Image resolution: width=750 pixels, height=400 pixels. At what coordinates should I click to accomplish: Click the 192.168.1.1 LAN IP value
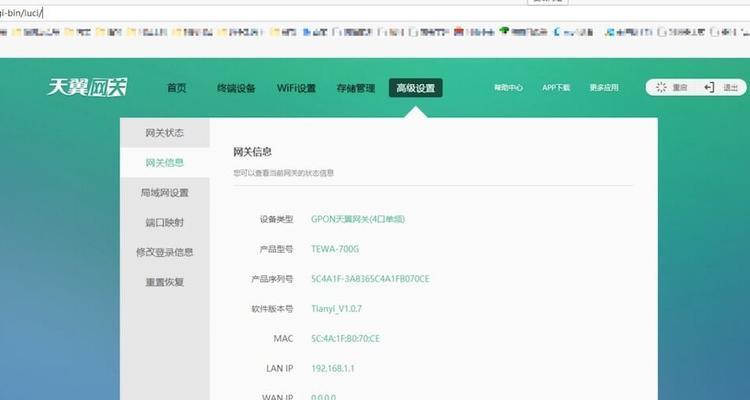pos(333,368)
